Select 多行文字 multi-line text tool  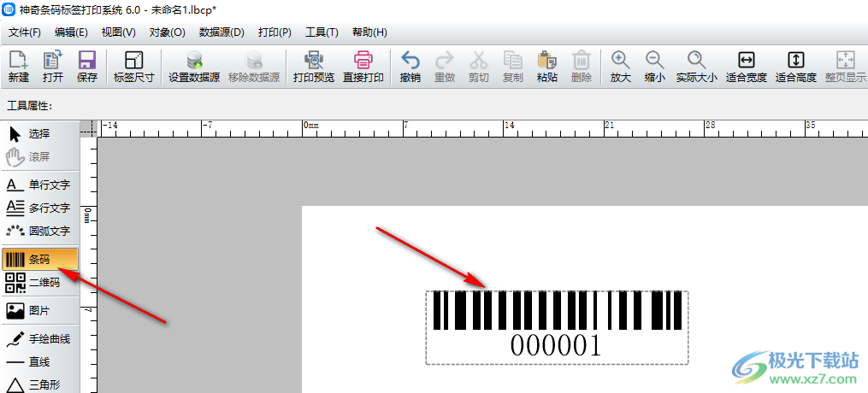(40, 208)
